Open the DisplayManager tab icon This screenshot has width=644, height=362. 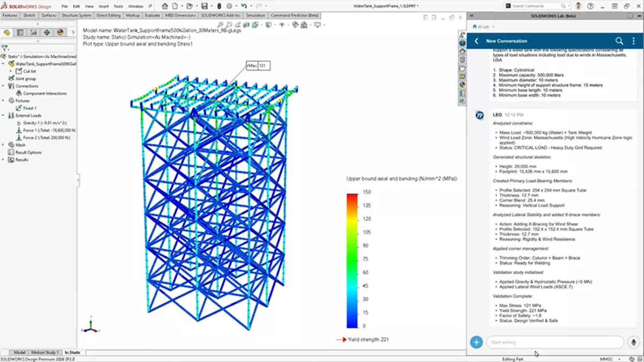59,32
